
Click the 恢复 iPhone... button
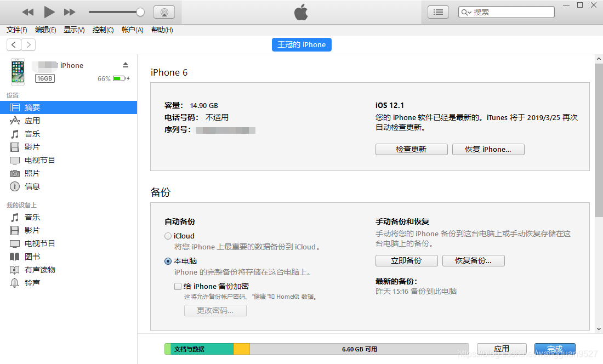pyautogui.click(x=488, y=150)
